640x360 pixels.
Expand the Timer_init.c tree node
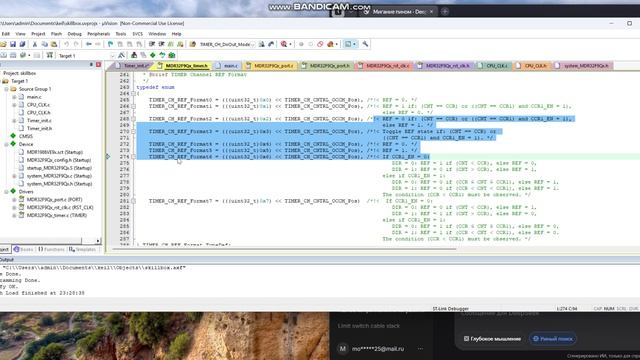click(x=14, y=121)
